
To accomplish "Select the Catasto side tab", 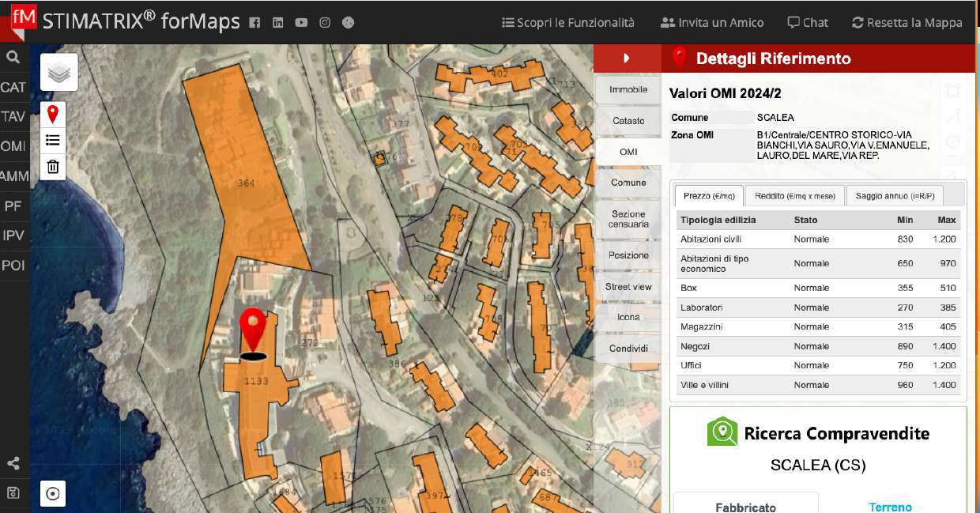I will point(628,121).
